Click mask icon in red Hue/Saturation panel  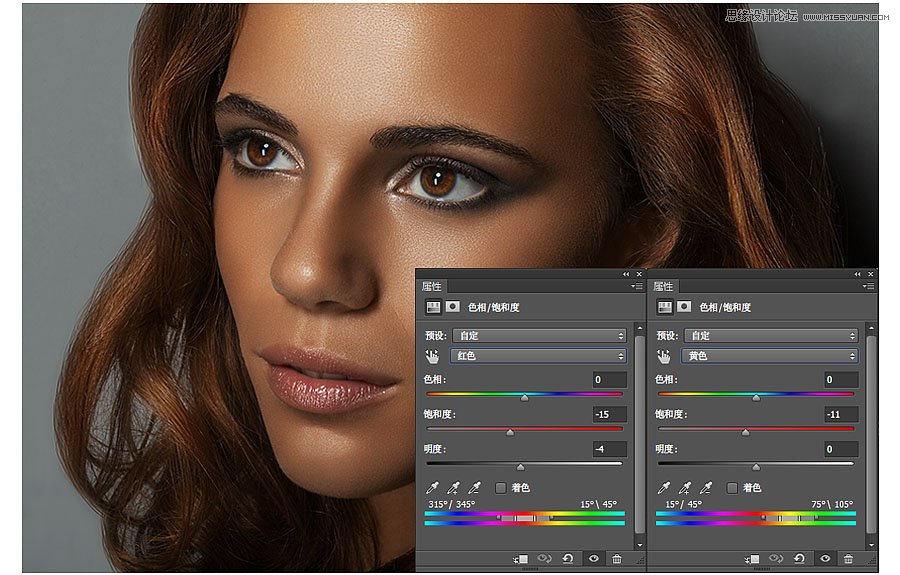(452, 307)
